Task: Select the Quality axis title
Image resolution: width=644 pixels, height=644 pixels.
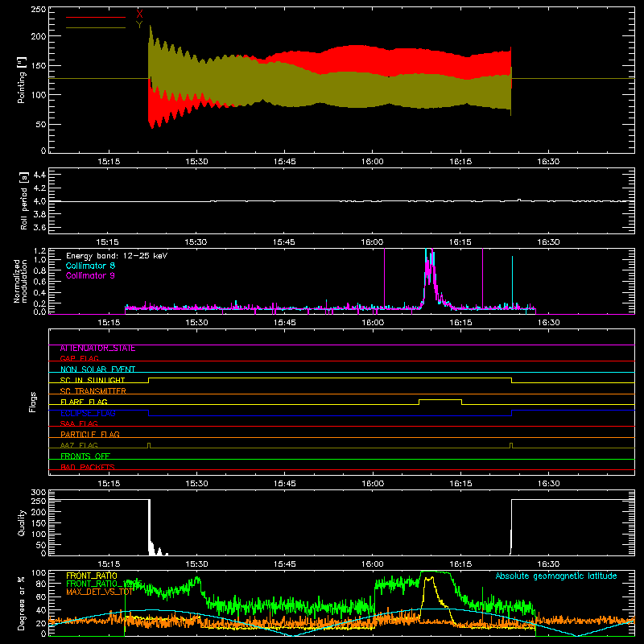Action: click(x=22, y=522)
